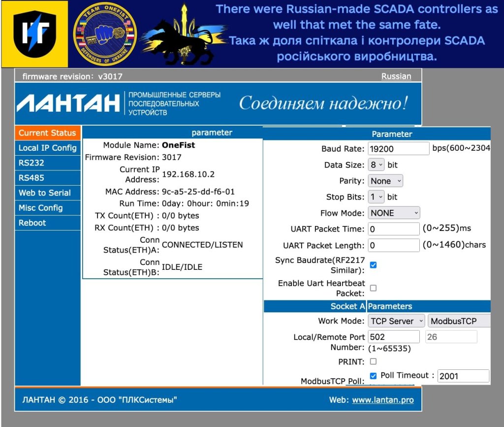Click the yellow shield lightning logo
This screenshot has width=504, height=427.
(x=34, y=34)
